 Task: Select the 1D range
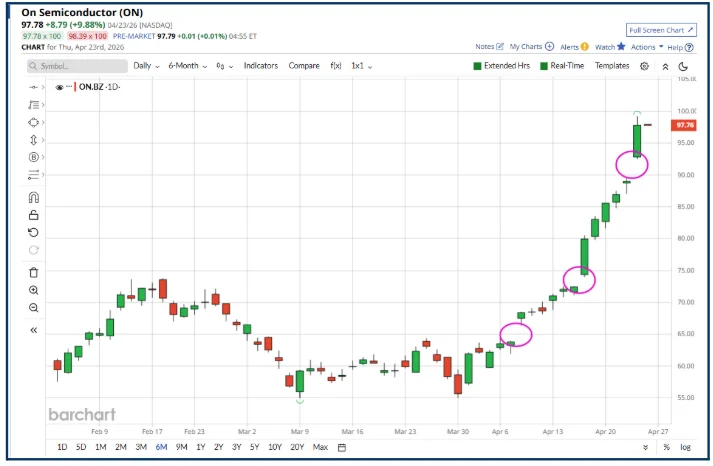(x=62, y=447)
